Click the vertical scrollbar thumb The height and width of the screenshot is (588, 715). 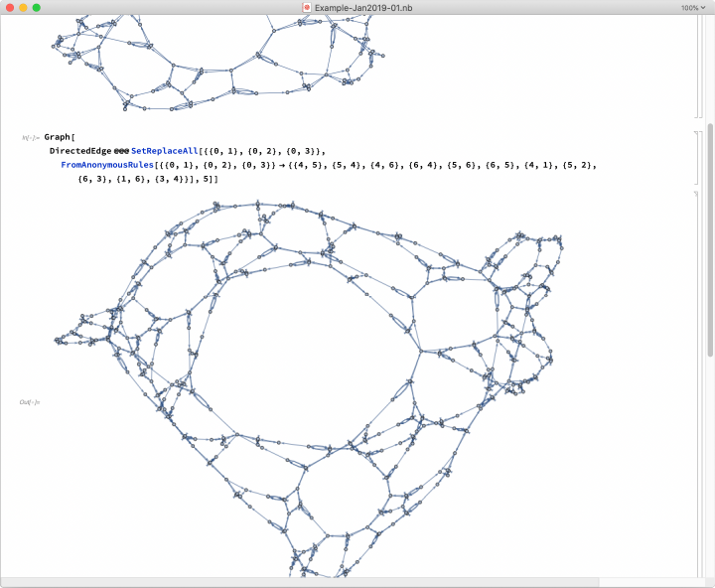coord(710,238)
